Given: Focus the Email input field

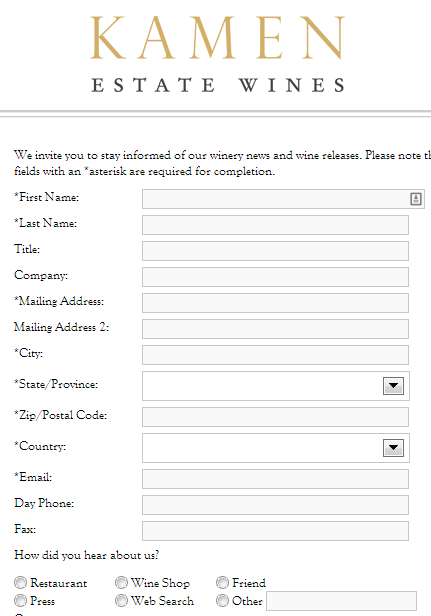Looking at the screenshot, I should click(275, 479).
